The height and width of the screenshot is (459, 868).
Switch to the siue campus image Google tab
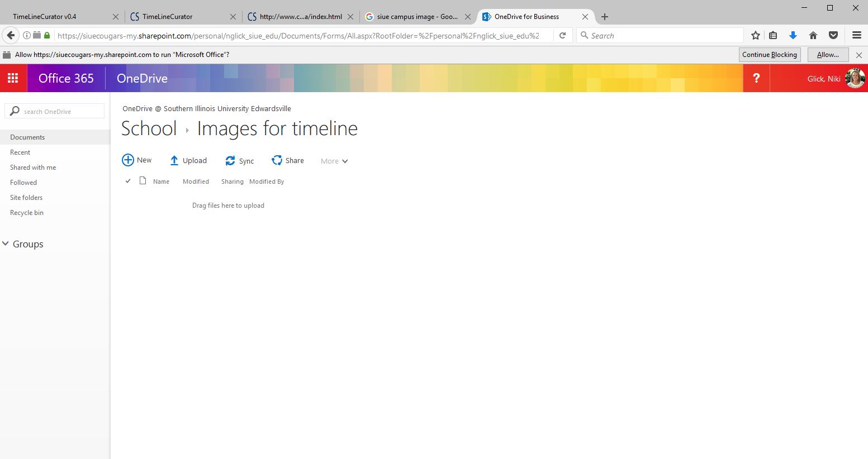click(417, 17)
